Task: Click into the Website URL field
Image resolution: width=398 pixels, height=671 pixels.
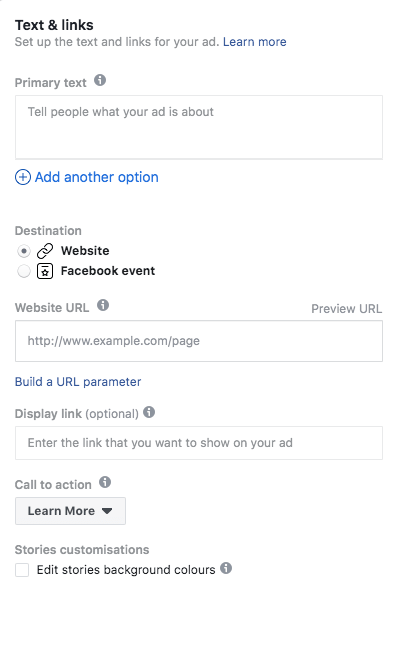Action: pos(199,341)
